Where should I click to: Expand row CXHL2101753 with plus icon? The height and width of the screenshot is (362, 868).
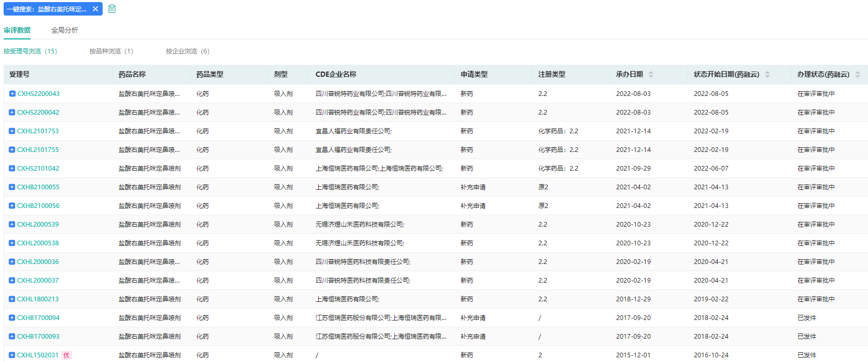tap(12, 131)
